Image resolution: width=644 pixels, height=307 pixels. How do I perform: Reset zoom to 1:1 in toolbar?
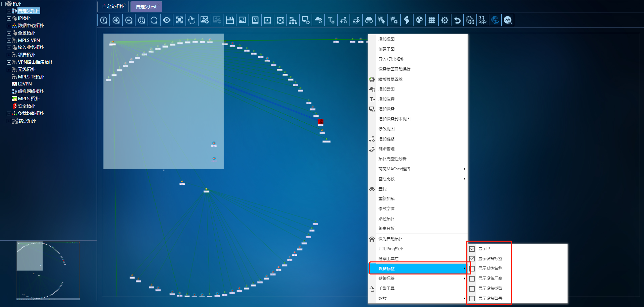pyautogui.click(x=104, y=20)
